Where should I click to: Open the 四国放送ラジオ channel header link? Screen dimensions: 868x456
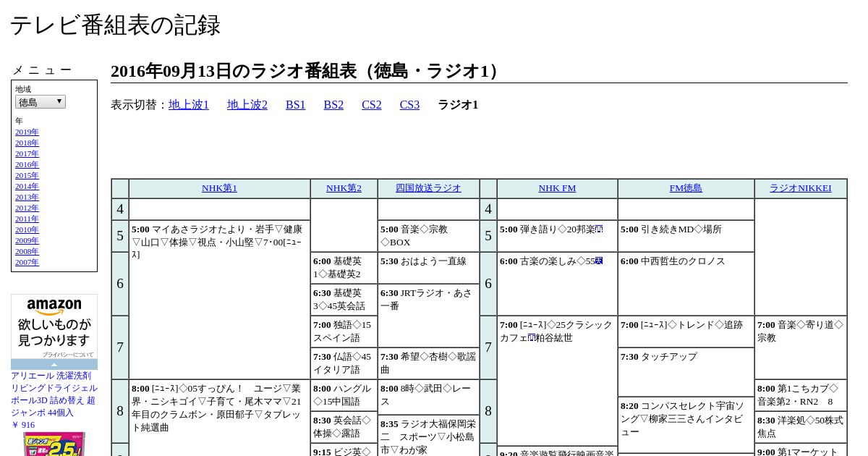click(428, 188)
